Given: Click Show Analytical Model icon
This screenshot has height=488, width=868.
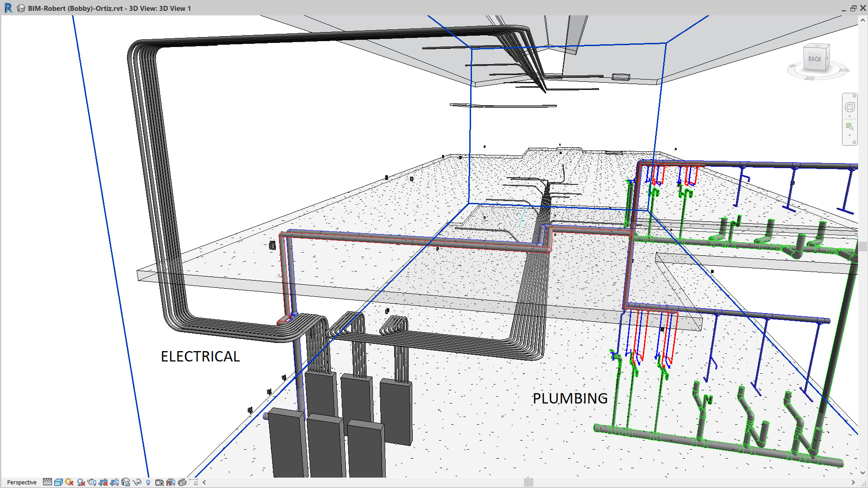Looking at the screenshot, I should [171, 482].
